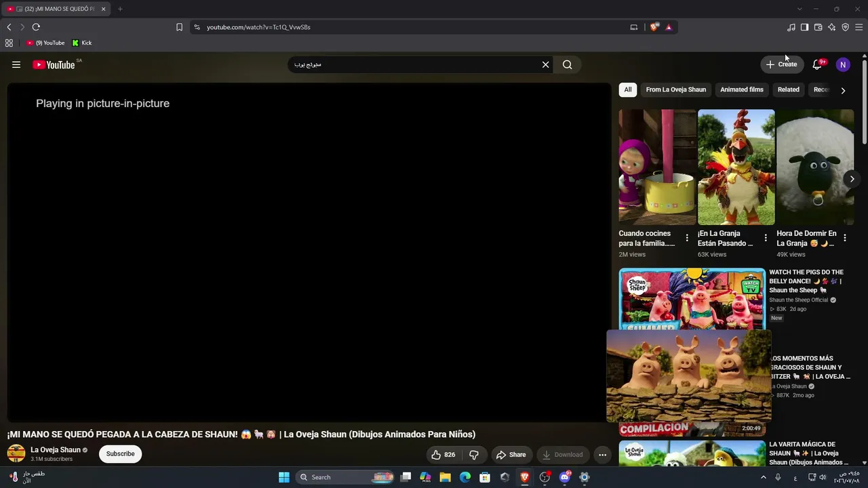Image resolution: width=868 pixels, height=488 pixels.
Task: Select the Related filter chip
Action: click(x=789, y=89)
